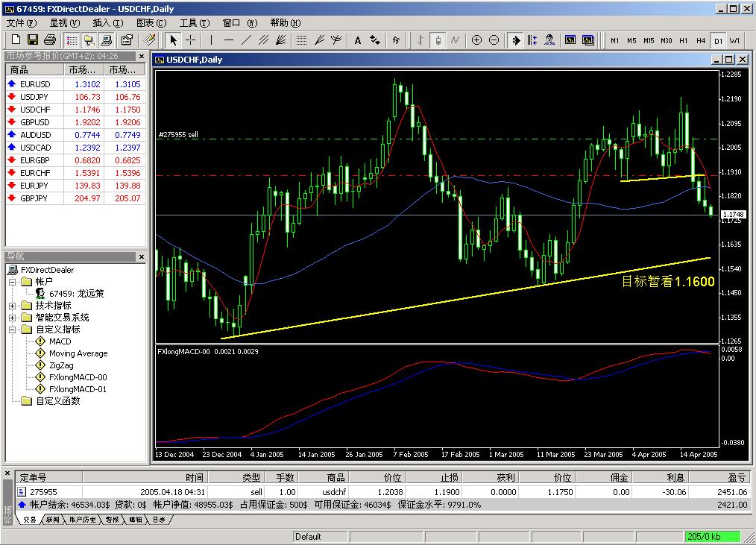756x545 pixels.
Task: Select the vertical line drawing tool
Action: click(211, 40)
